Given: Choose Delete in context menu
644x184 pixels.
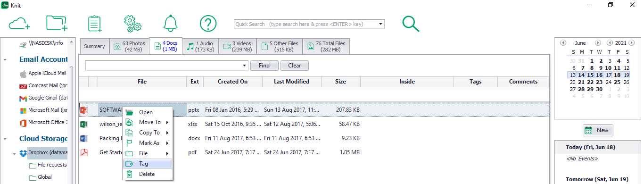Looking at the screenshot, I should click(x=148, y=174).
